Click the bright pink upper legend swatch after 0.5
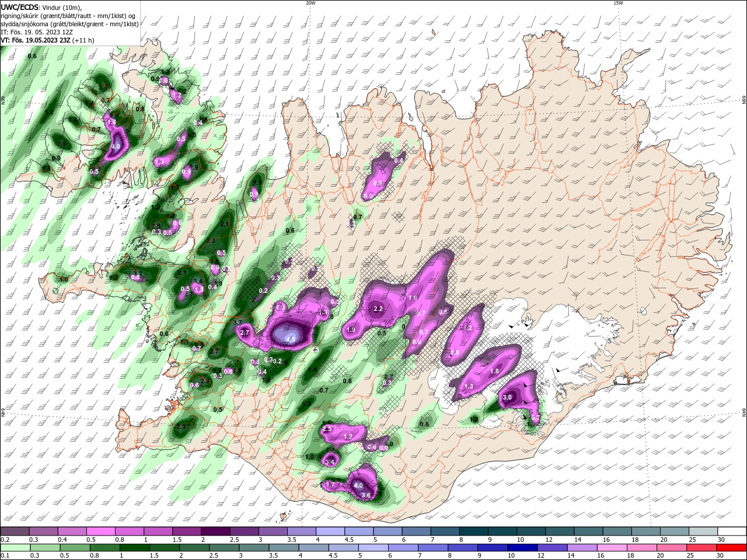The width and height of the screenshot is (747, 560). 100,531
